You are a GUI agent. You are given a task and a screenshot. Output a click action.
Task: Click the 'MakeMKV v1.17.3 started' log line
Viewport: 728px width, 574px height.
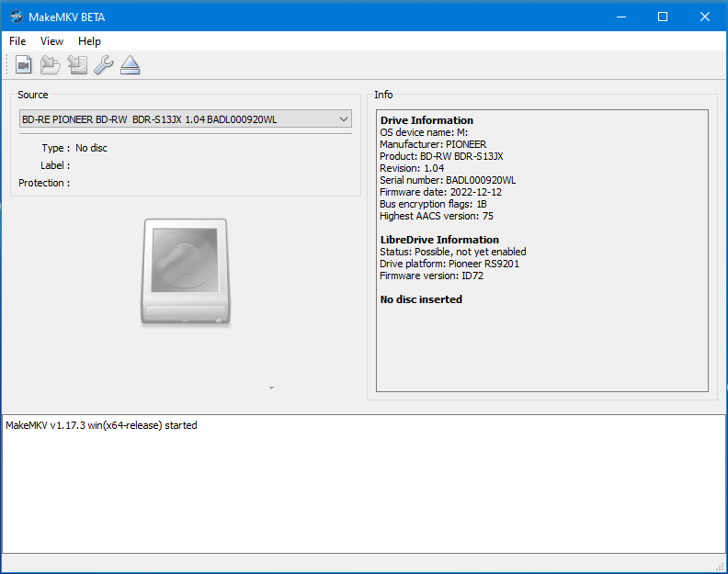pyautogui.click(x=101, y=425)
